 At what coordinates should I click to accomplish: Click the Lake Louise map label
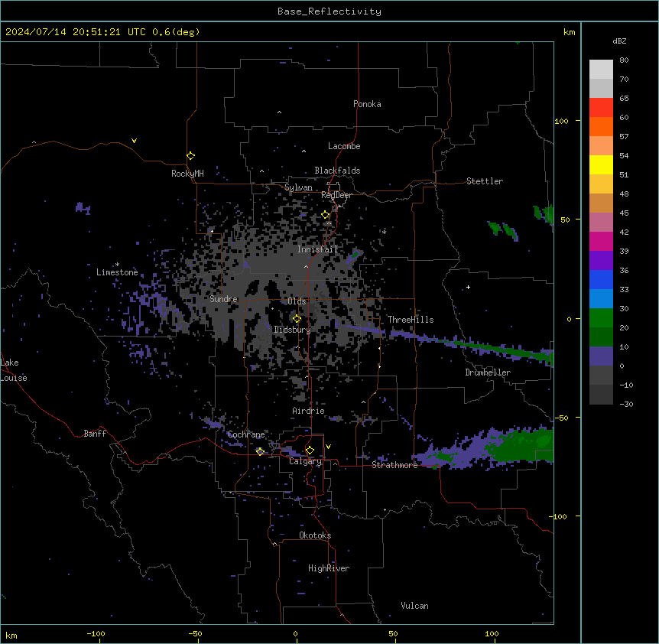[x=14, y=370]
